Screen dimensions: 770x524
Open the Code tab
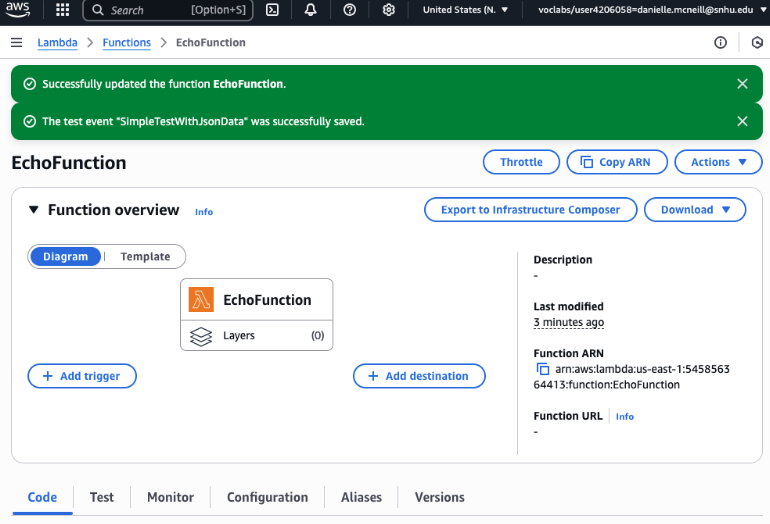point(42,497)
